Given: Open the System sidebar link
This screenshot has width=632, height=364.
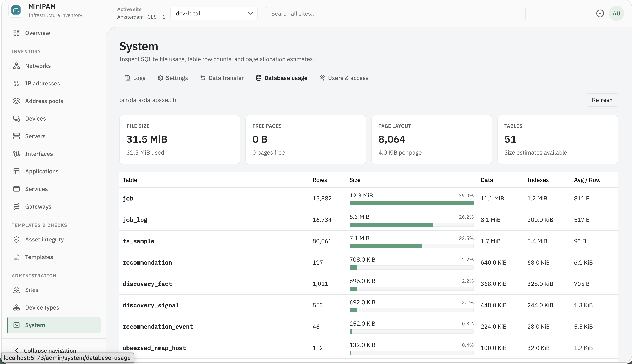Looking at the screenshot, I should (x=53, y=325).
